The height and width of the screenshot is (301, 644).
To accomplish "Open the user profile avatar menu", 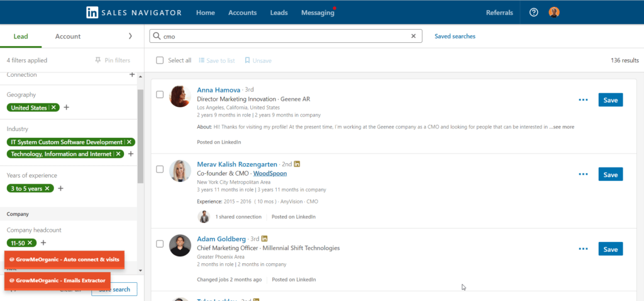I will [x=554, y=13].
